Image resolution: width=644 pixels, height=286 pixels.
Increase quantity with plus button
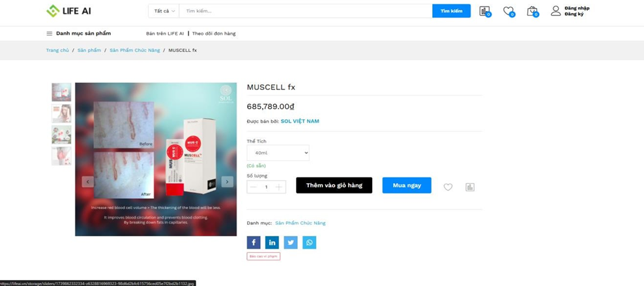278,187
